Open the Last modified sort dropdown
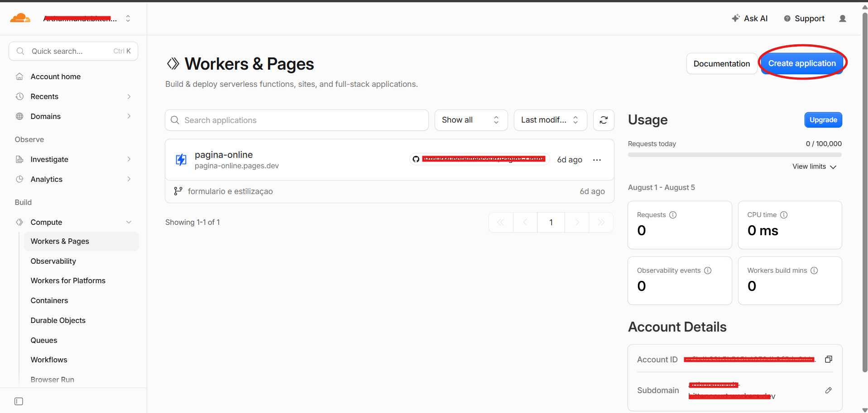The width and height of the screenshot is (868, 413). point(550,120)
